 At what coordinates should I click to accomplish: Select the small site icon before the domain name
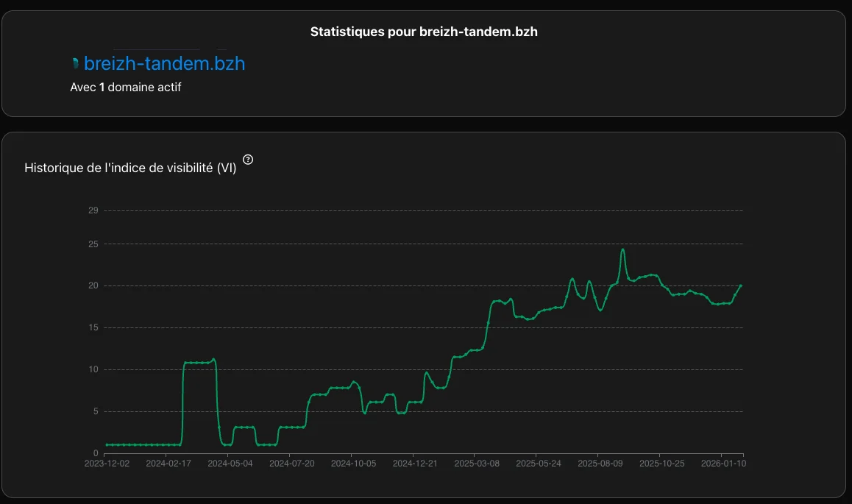76,63
